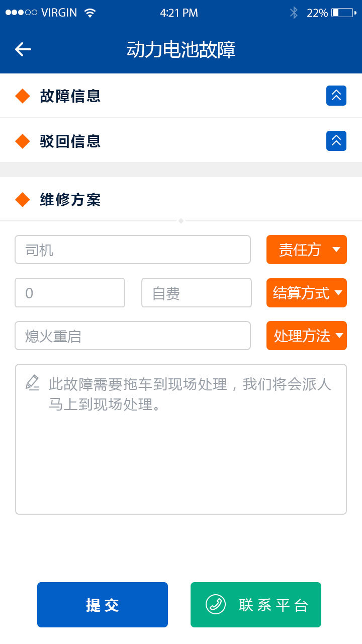Tap the battery icon in status bar
Screen dimensions: 362x644
tap(342, 13)
